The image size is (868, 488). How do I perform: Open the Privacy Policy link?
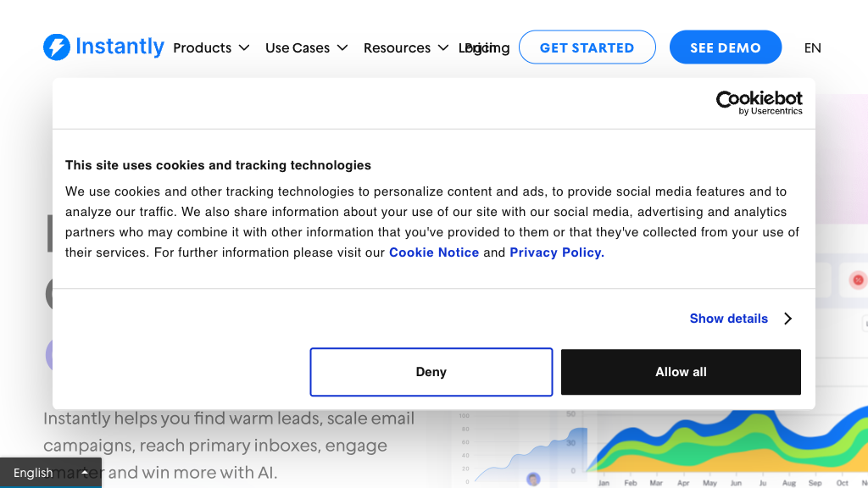[x=556, y=252]
